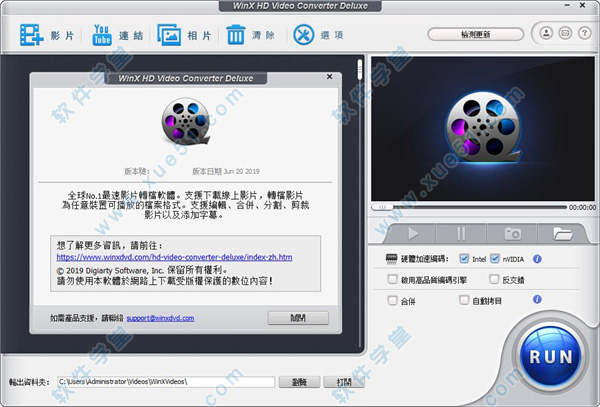Click the film reel logo in preview pane
600x407 pixels.
tap(483, 127)
